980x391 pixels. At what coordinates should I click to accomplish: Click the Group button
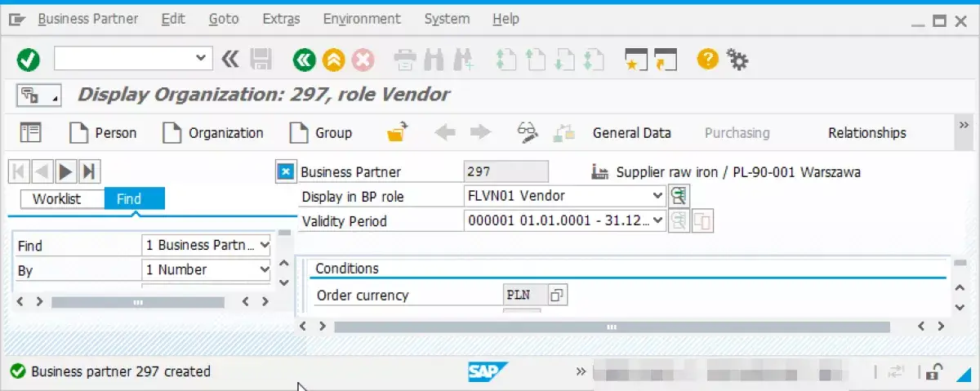click(322, 132)
